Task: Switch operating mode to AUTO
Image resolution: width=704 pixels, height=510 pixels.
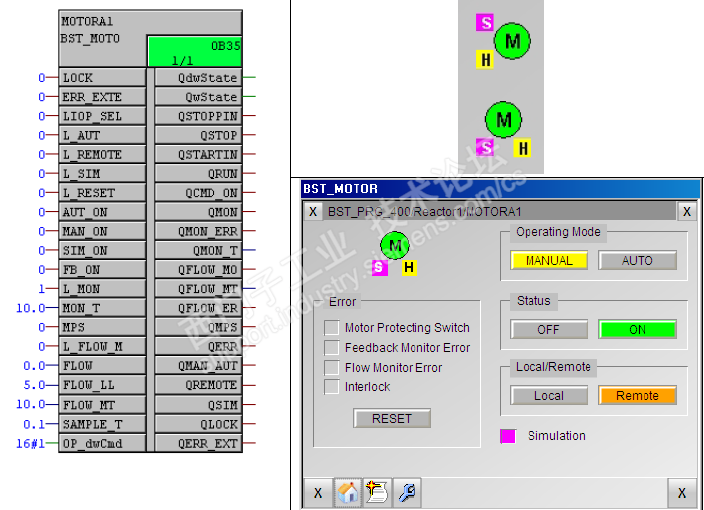Action: click(637, 260)
